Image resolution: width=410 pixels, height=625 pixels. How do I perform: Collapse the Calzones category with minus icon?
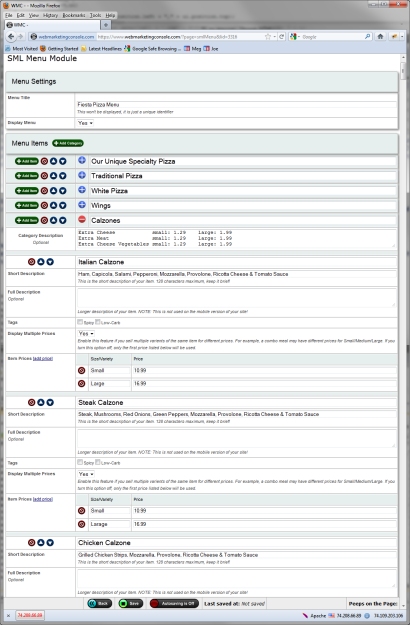coord(82,219)
